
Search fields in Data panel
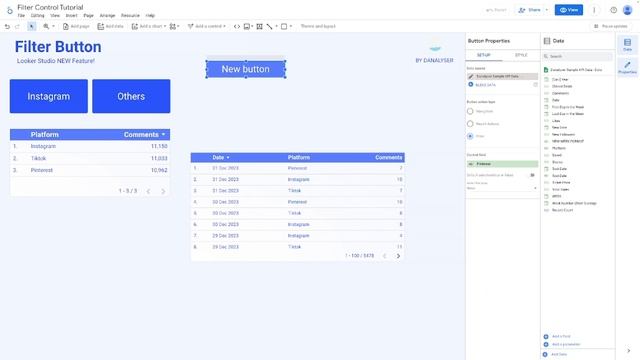pos(578,56)
